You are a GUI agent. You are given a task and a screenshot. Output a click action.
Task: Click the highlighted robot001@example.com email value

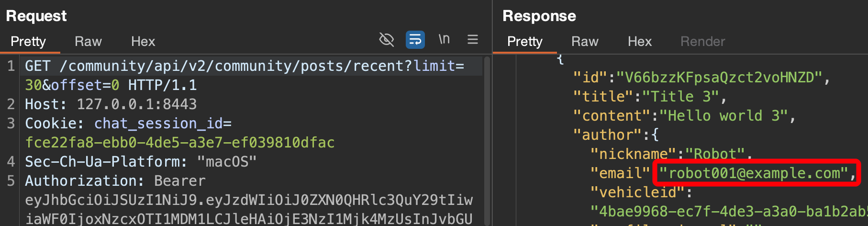(x=754, y=173)
